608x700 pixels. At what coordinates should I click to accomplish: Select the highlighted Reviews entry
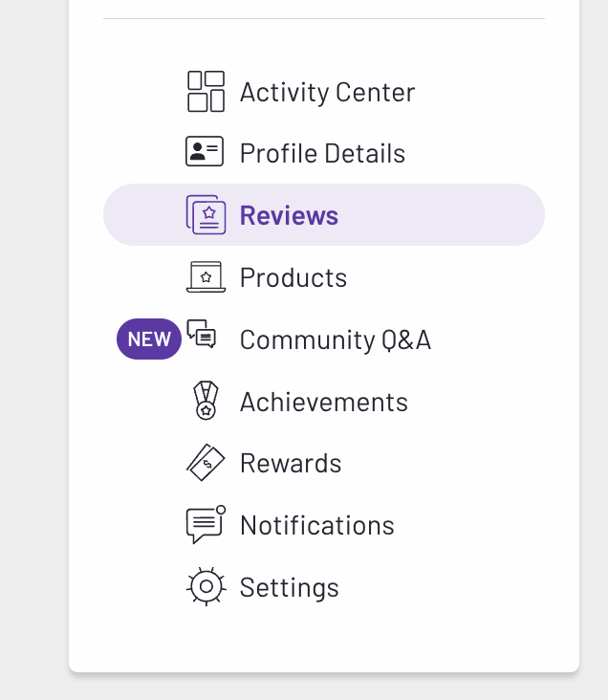(x=324, y=215)
